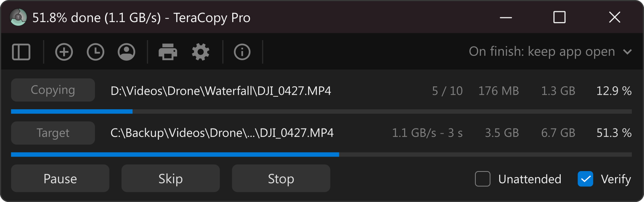Click the printer icon

pos(168,52)
